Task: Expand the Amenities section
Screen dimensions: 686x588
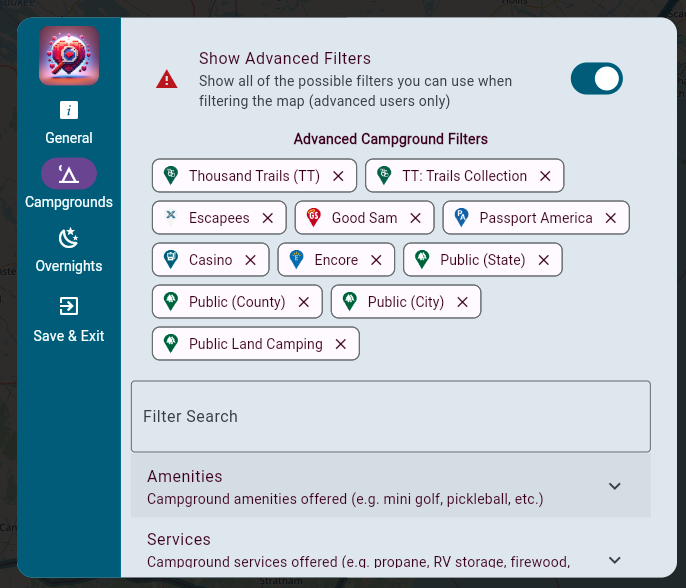Action: pyautogui.click(x=615, y=487)
